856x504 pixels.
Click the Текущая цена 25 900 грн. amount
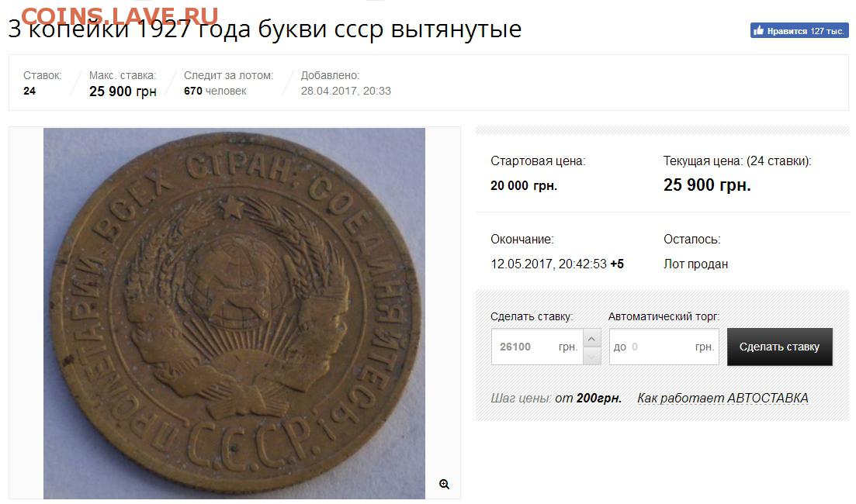click(707, 185)
